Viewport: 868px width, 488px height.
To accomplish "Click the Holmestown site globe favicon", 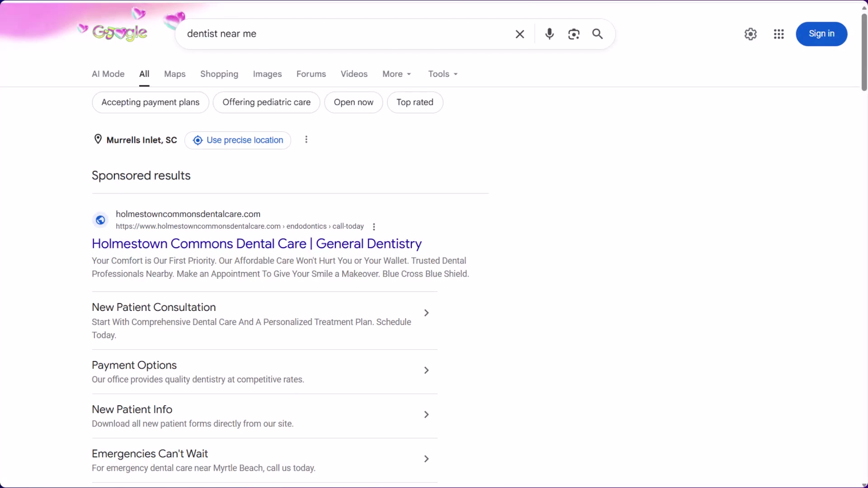I will (x=100, y=220).
